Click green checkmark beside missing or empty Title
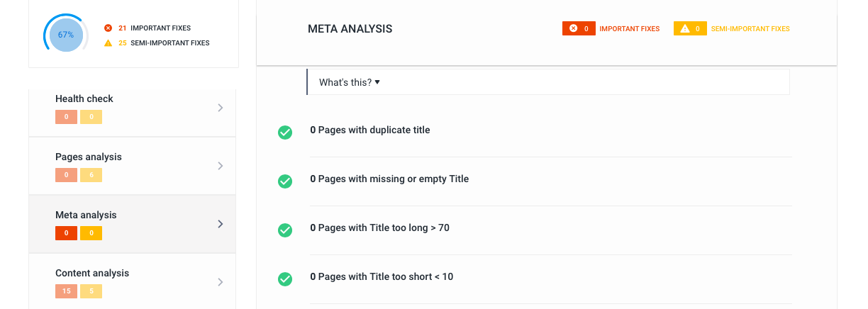 pos(285,181)
